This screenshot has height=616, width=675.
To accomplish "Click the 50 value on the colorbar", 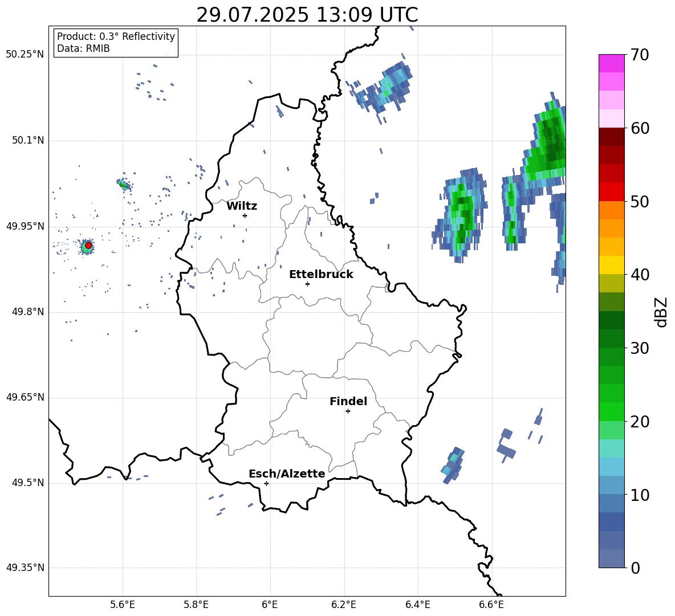I will [x=640, y=201].
